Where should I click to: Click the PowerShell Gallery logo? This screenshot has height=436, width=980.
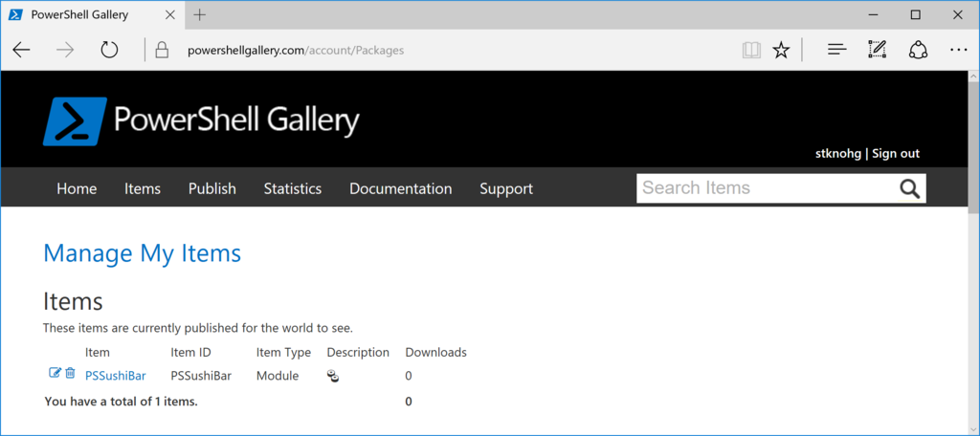[x=201, y=121]
